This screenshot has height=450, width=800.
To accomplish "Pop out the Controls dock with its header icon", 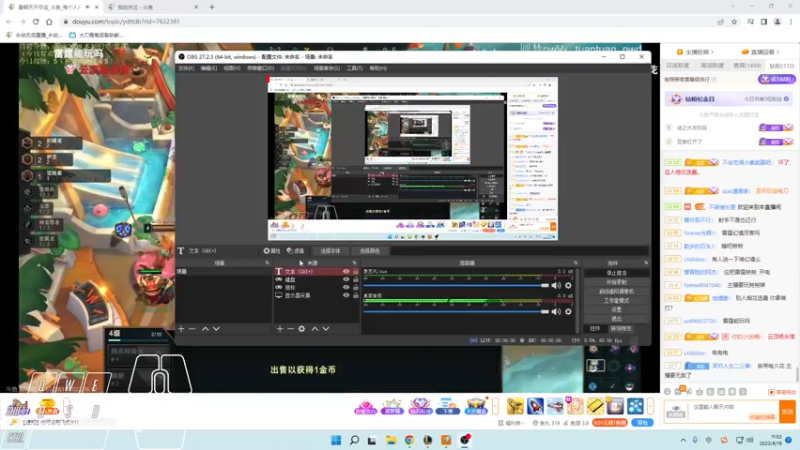I will [646, 263].
